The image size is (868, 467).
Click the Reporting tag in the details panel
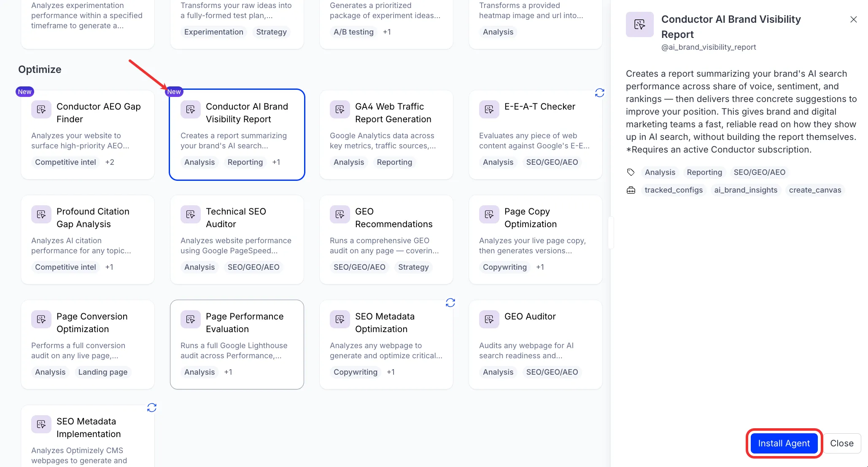coord(704,172)
